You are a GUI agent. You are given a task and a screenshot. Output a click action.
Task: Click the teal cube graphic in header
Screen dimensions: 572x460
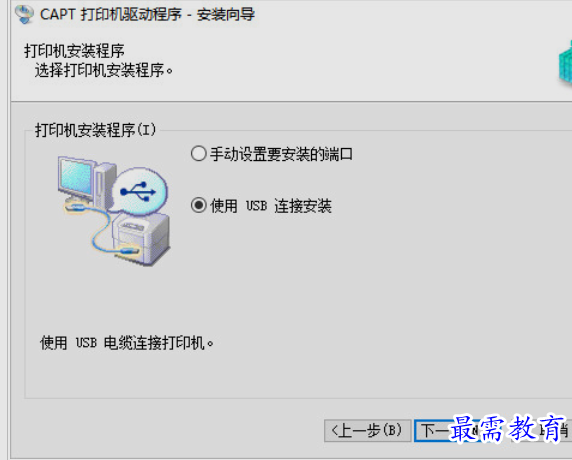point(565,63)
